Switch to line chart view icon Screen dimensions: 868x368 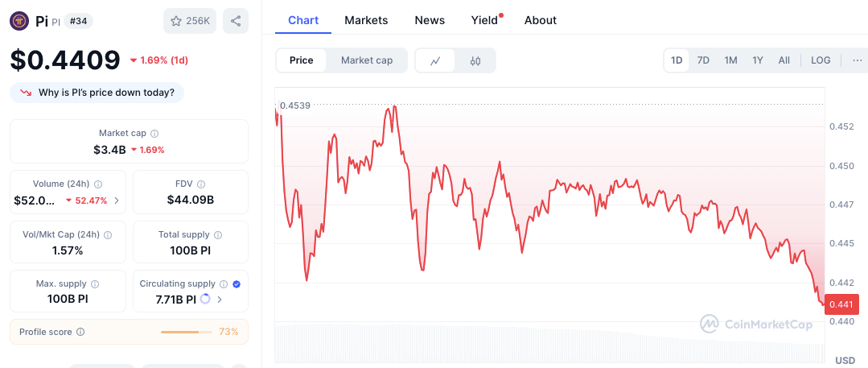pos(435,60)
